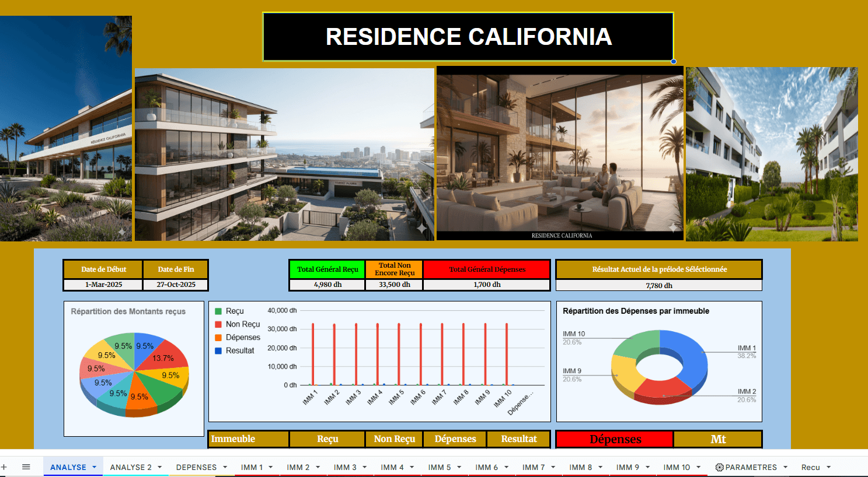Viewport: 868px width, 477px height.
Task: Click the gear icon on PARAMETRES tab
Action: 719,467
